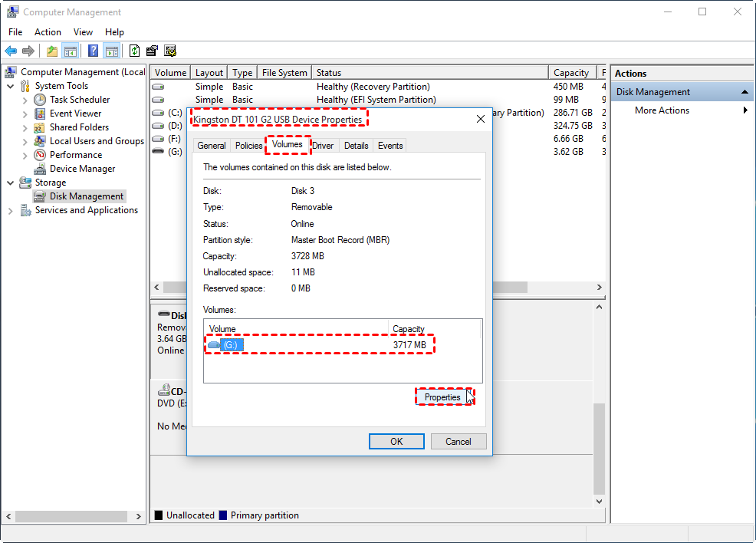Select the Volumes tab
Image resolution: width=756 pixels, height=543 pixels.
[288, 145]
